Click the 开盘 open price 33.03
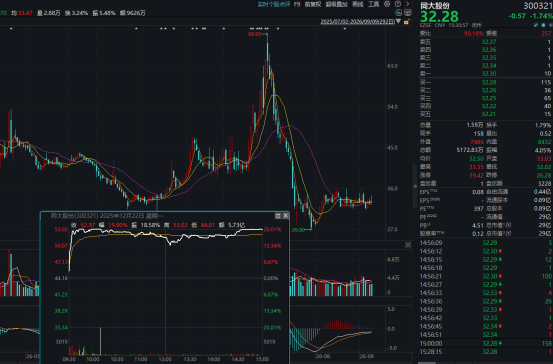553x364 pixels. (x=544, y=159)
